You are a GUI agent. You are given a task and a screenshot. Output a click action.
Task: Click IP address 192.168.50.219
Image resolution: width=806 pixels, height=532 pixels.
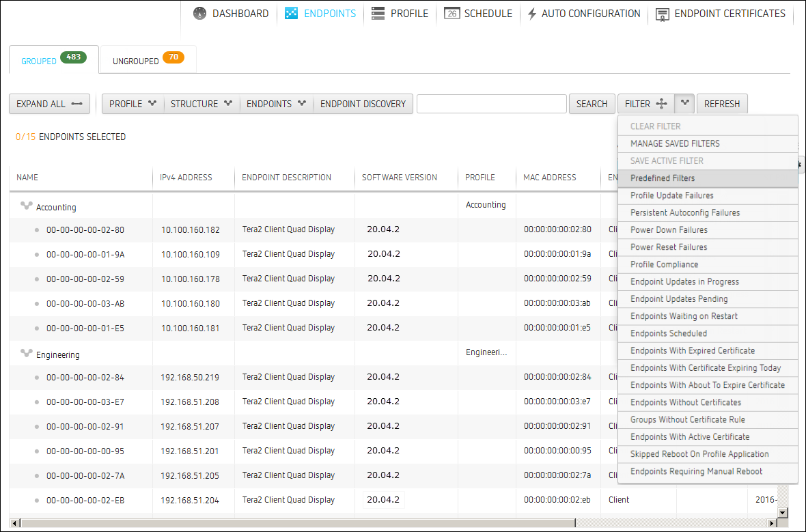click(190, 377)
